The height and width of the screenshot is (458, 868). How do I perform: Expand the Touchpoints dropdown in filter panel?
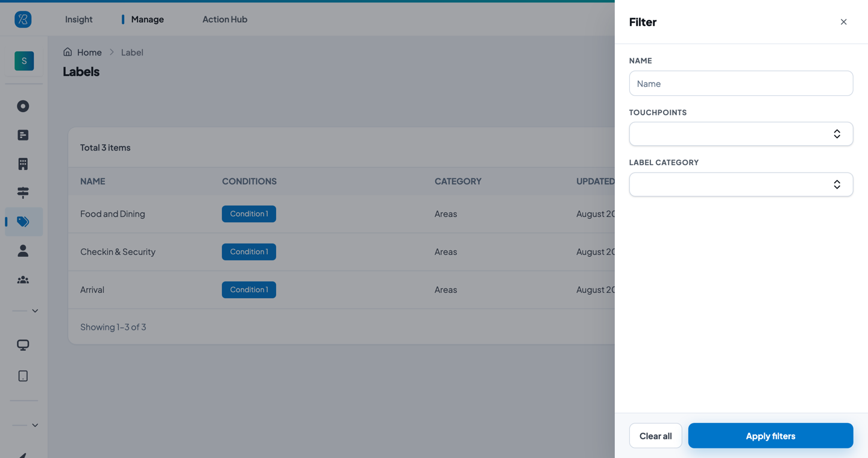pyautogui.click(x=741, y=134)
